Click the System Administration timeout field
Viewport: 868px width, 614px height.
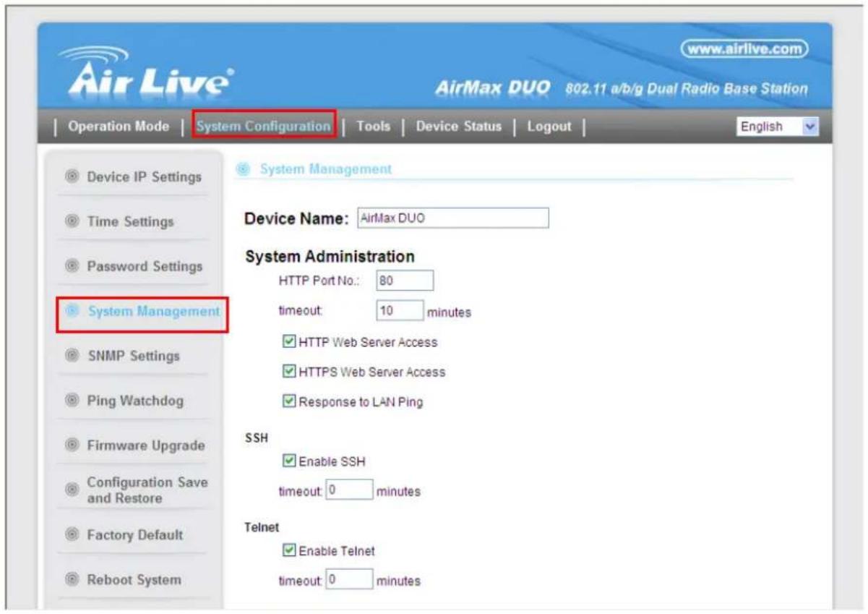click(x=400, y=311)
